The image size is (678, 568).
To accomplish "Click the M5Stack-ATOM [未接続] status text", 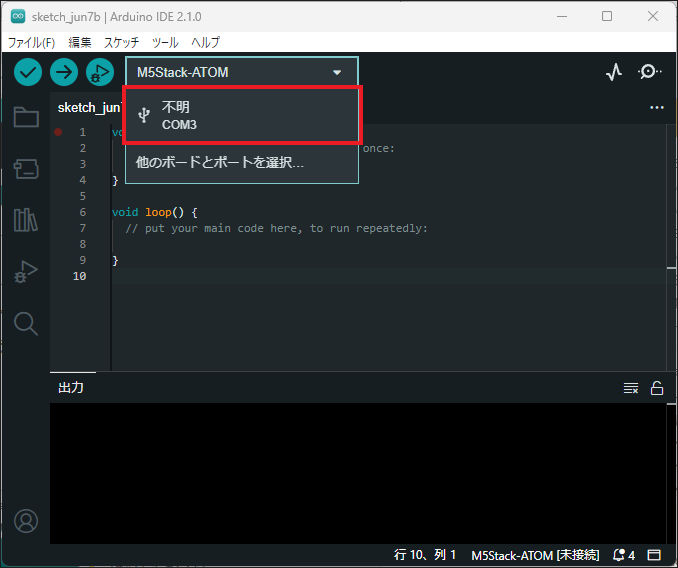I will 535,555.
